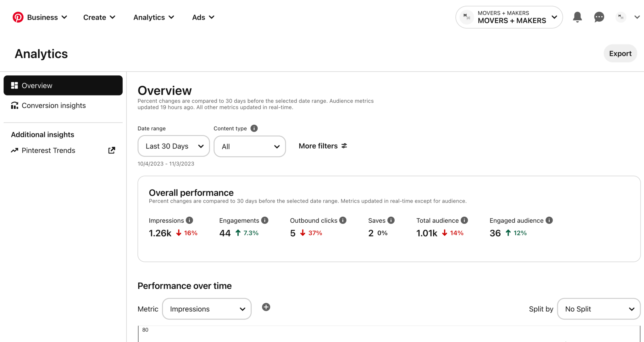Click the add metric plus icon
Screen dimensions: 644x342
click(x=266, y=307)
